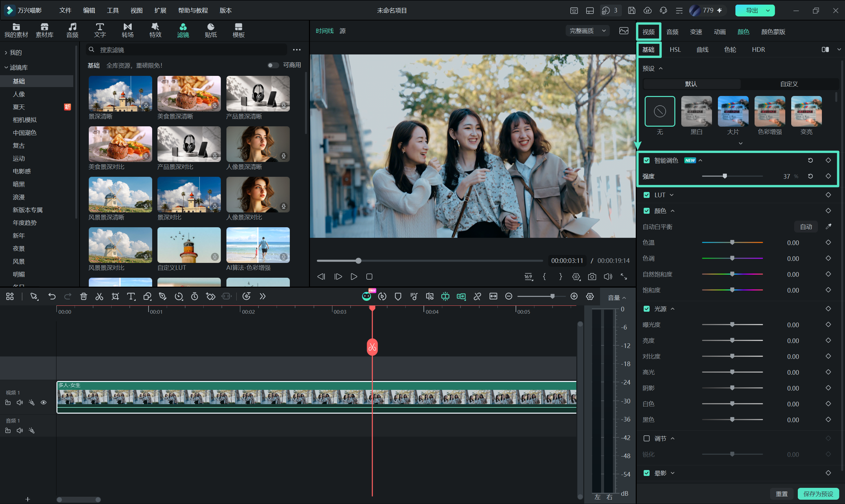Click the 色温 slider handle

point(732,242)
